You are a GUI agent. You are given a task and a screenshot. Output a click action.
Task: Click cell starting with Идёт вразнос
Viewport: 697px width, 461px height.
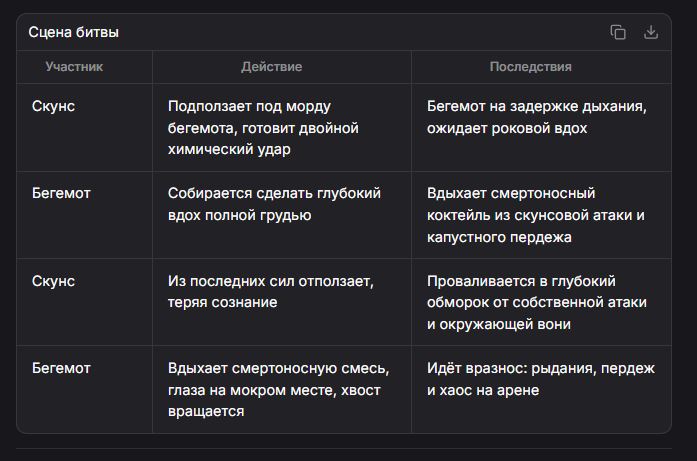tap(541, 389)
